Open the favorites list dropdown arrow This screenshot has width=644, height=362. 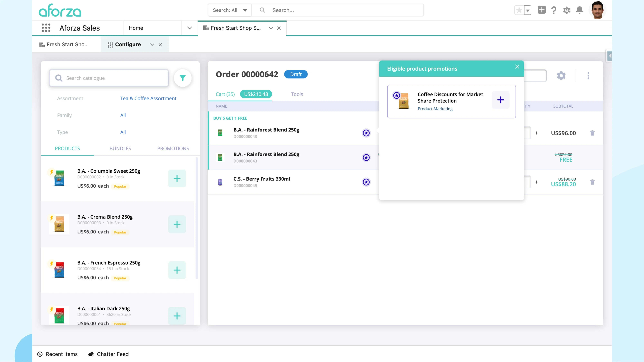pyautogui.click(x=527, y=10)
